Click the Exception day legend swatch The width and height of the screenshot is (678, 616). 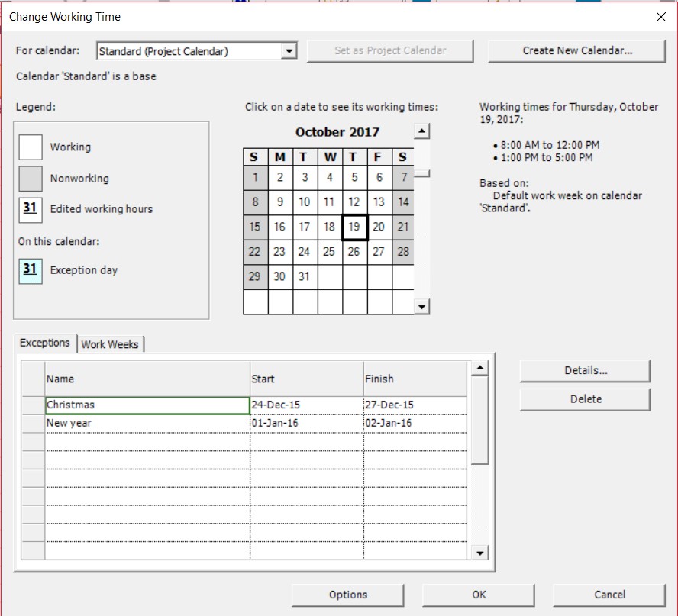(31, 271)
